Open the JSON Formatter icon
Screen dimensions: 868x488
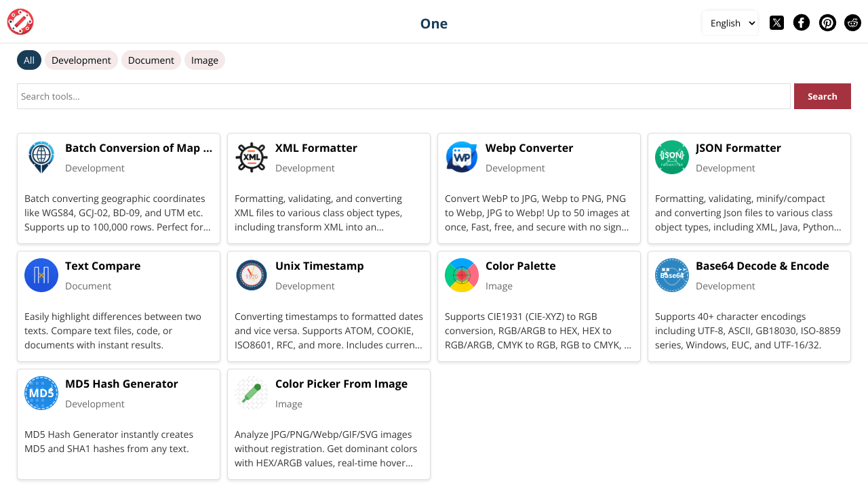(x=672, y=157)
